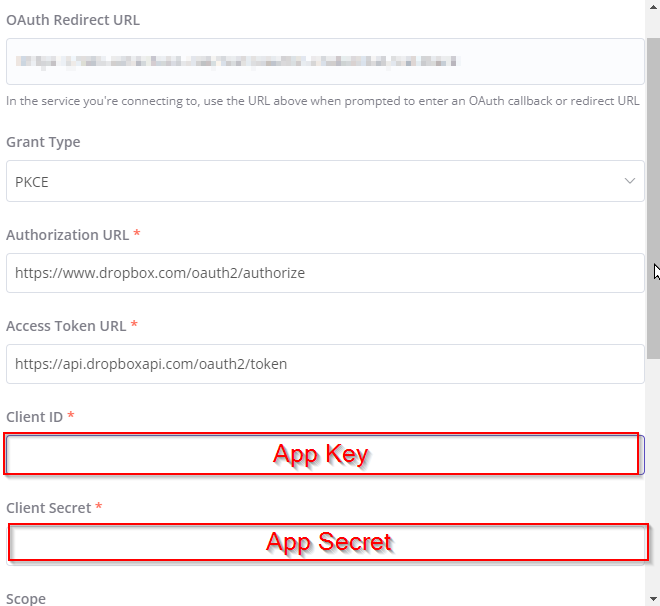Image resolution: width=660 pixels, height=606 pixels.
Task: Click the OAuth Redirect URL label
Action: coord(73,20)
